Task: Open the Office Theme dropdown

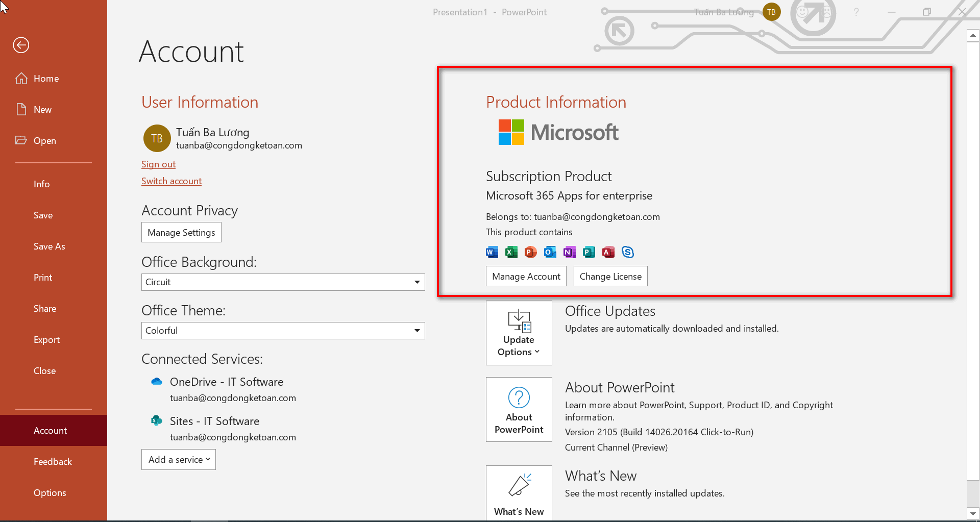Action: [283, 331]
